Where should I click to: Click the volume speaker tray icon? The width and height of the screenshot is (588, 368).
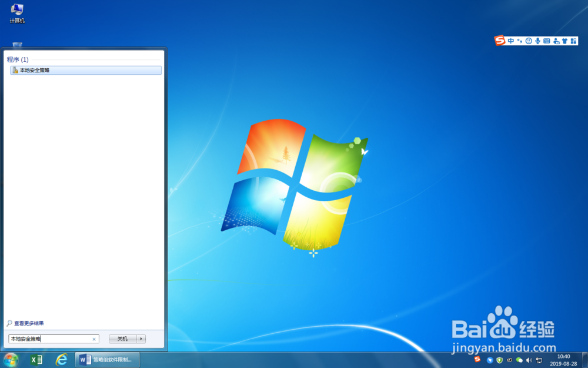529,360
